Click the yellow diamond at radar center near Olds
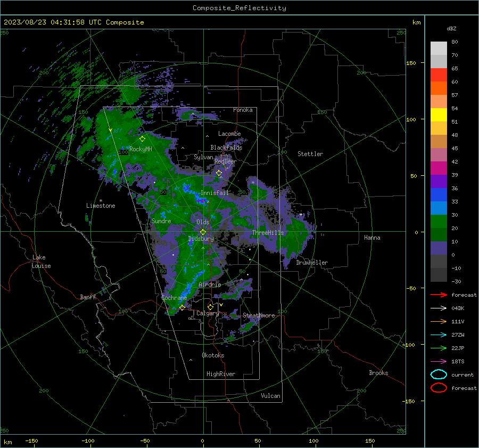The height and width of the screenshot is (448, 479). (x=203, y=232)
